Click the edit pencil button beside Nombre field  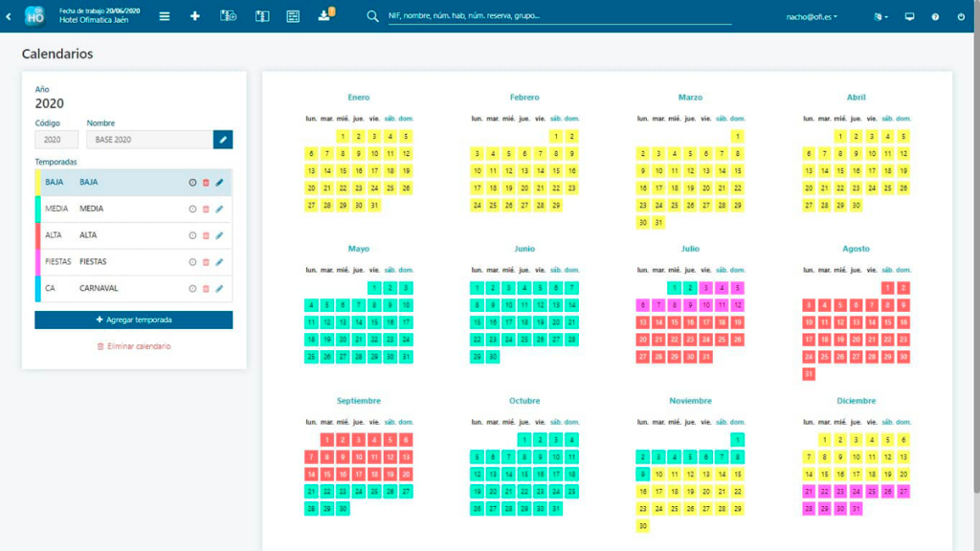(223, 140)
